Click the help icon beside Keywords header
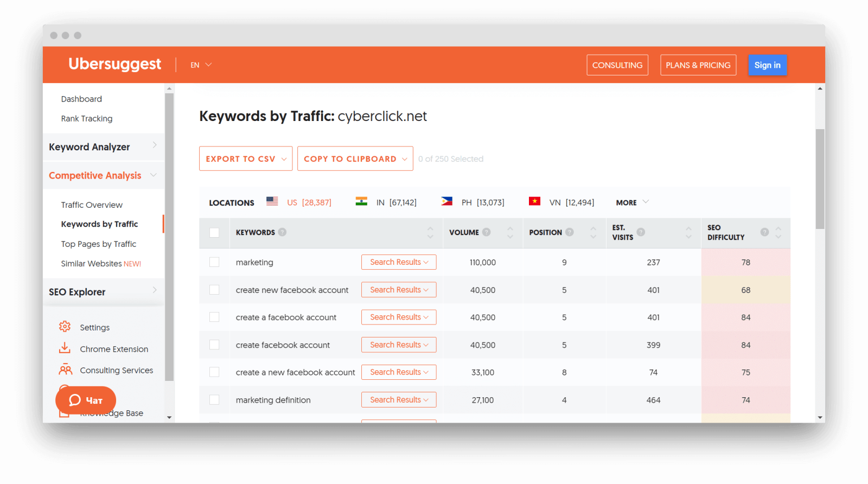868x484 pixels. tap(282, 232)
